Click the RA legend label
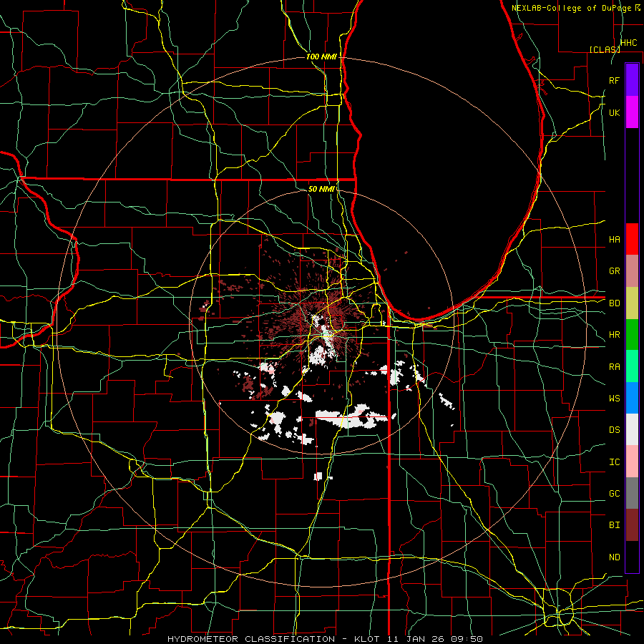Viewport: 644px width, 644px height. [614, 367]
